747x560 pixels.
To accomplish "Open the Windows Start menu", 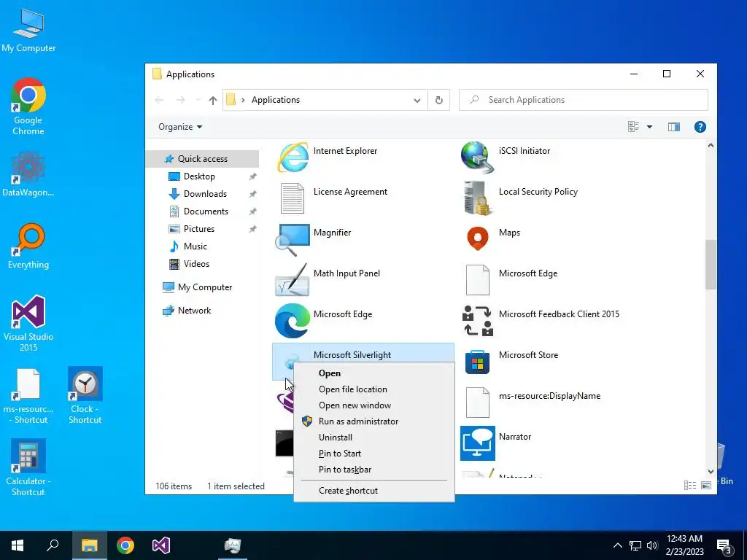I will [x=18, y=545].
